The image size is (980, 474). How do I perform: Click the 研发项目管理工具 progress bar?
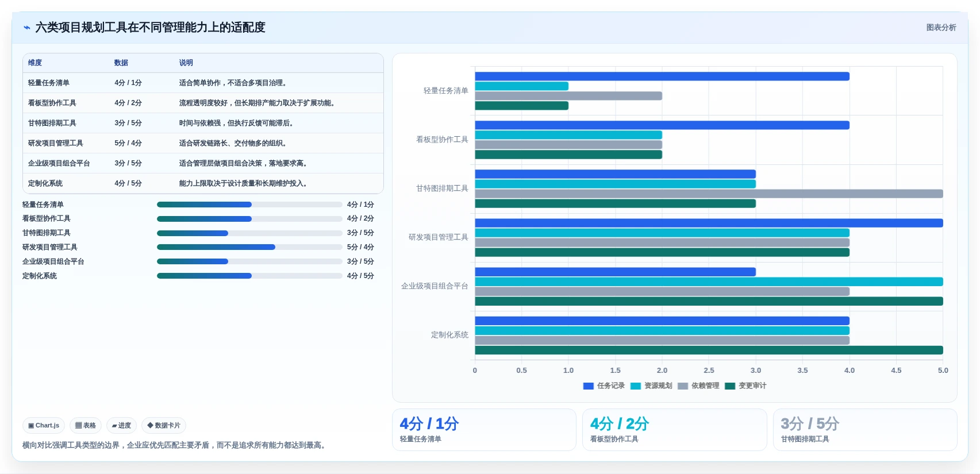point(249,247)
